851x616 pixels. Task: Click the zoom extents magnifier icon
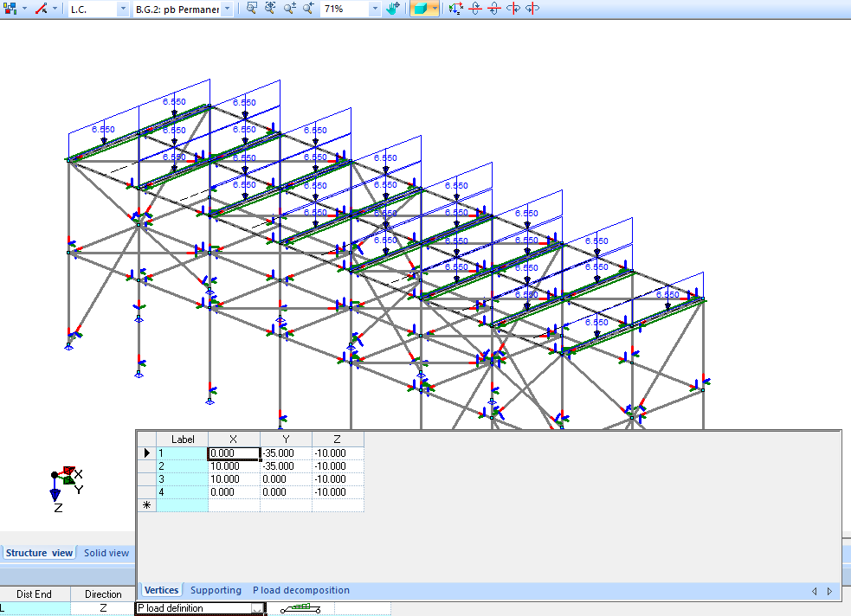(x=270, y=8)
